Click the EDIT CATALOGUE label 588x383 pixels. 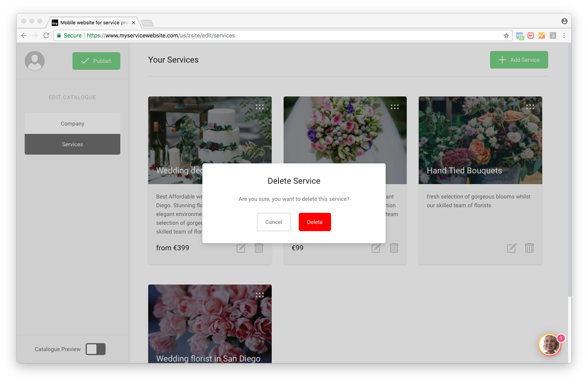pos(73,97)
